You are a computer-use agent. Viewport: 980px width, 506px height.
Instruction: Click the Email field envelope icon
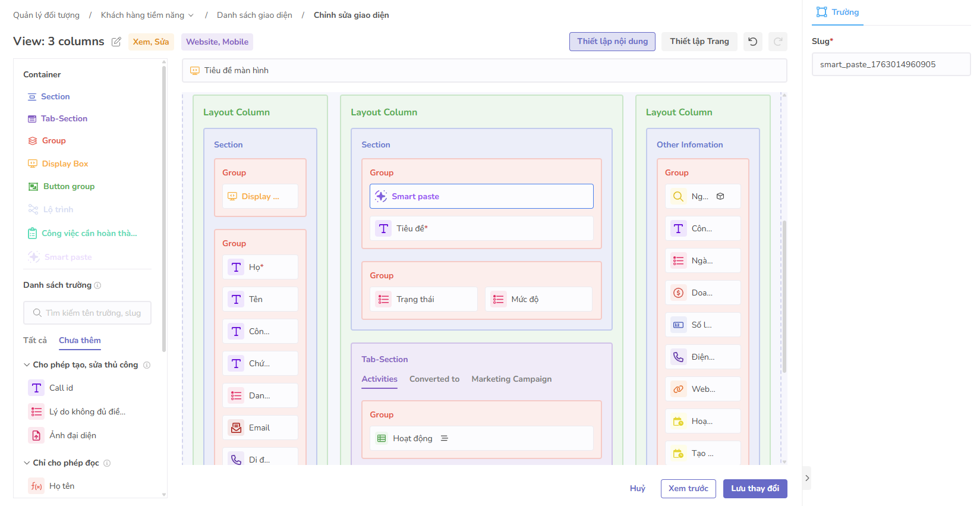[x=236, y=428]
